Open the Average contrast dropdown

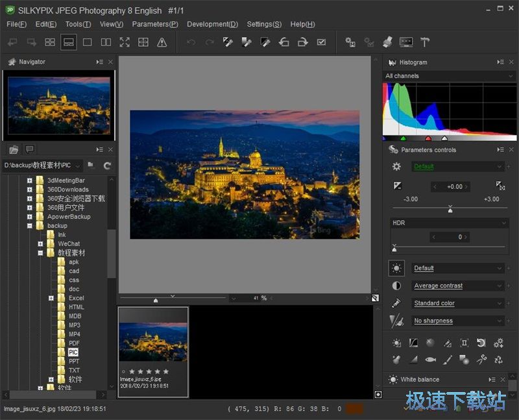coord(458,286)
